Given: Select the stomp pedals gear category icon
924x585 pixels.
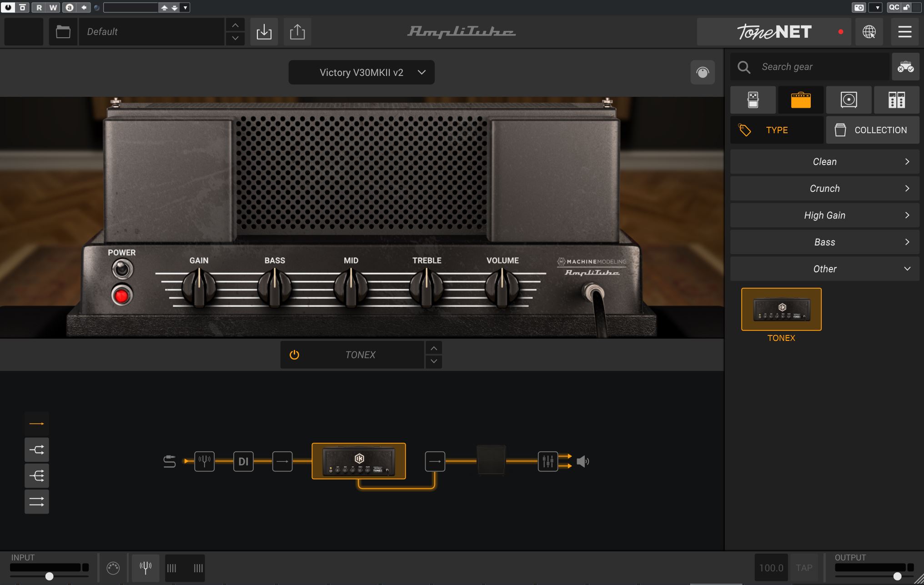Looking at the screenshot, I should [753, 100].
